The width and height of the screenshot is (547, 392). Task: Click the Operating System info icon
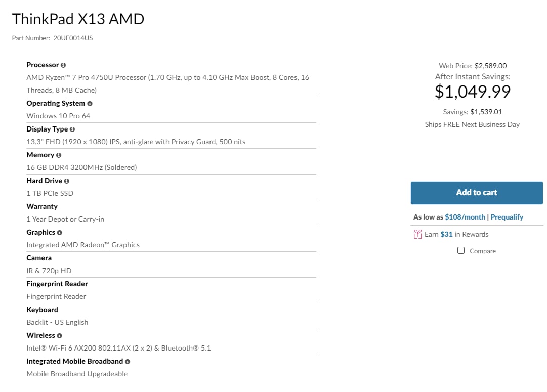point(90,104)
